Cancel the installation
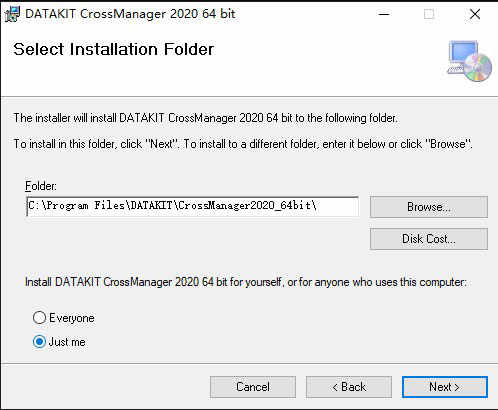This screenshot has width=498, height=410. (x=253, y=387)
